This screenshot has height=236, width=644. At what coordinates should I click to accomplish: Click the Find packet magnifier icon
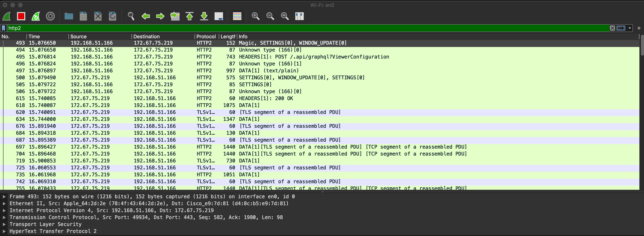click(131, 16)
